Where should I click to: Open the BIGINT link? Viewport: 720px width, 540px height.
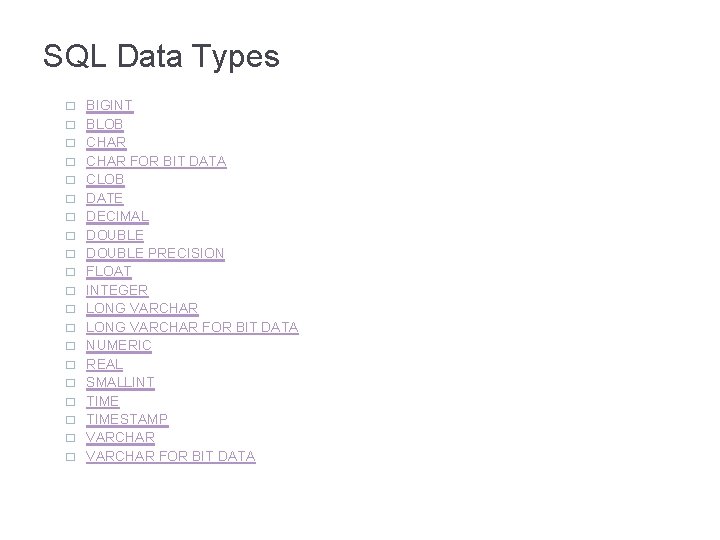pos(109,105)
